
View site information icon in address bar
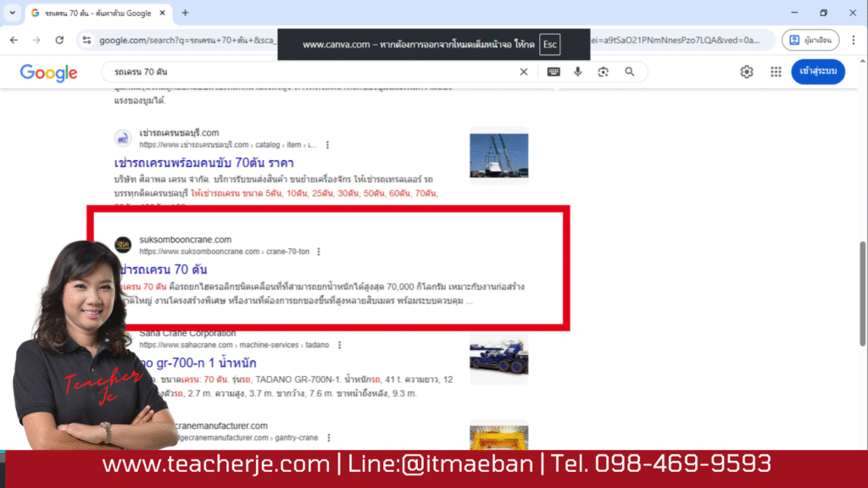click(x=86, y=40)
